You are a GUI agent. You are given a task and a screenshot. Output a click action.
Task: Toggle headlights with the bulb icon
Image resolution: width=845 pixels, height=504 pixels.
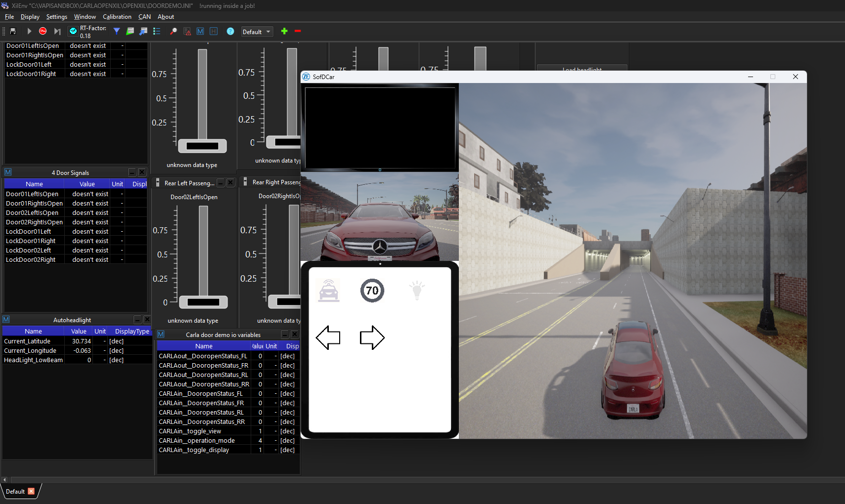(x=417, y=291)
